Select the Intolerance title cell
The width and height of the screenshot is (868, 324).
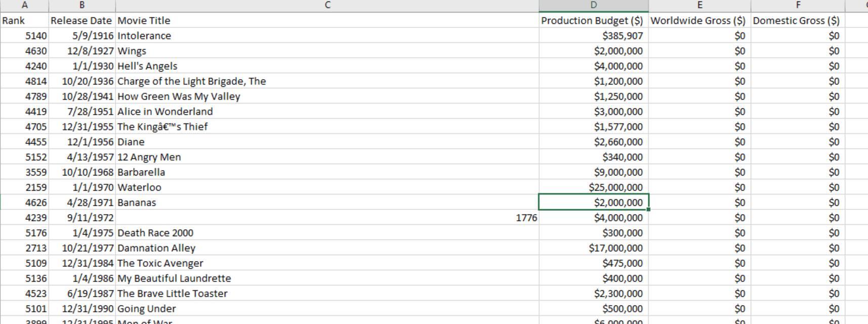pos(327,35)
